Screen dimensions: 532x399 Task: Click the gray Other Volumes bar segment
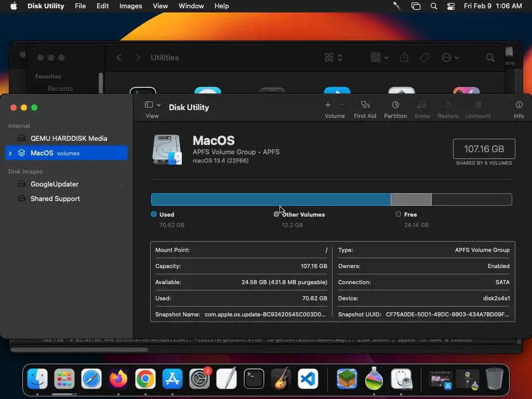(411, 199)
